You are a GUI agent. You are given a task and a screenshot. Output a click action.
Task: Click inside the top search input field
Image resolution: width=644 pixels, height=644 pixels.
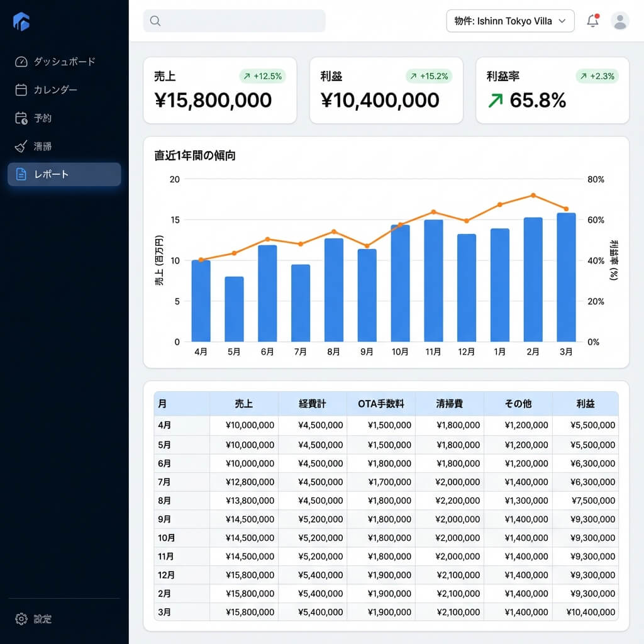coord(239,21)
